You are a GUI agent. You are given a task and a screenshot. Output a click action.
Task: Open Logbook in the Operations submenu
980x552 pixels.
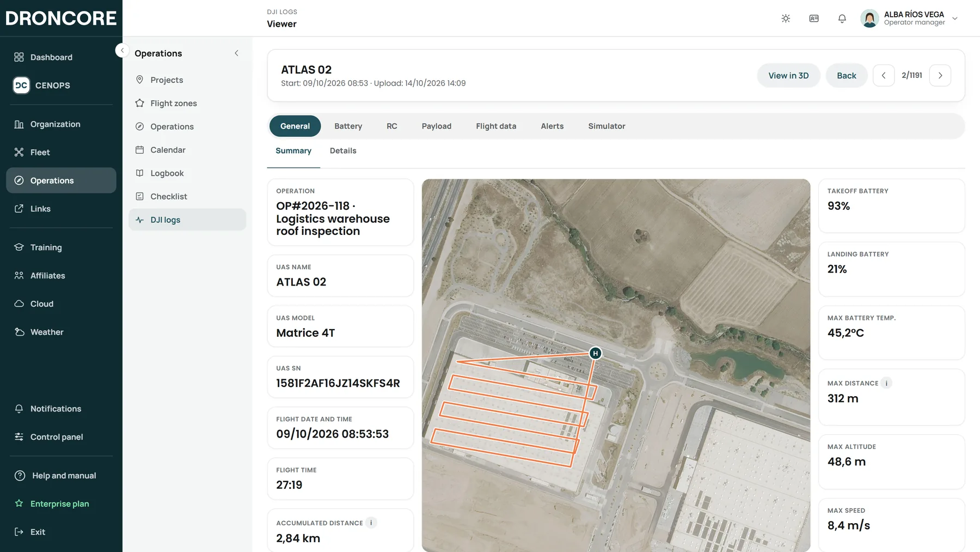point(187,173)
